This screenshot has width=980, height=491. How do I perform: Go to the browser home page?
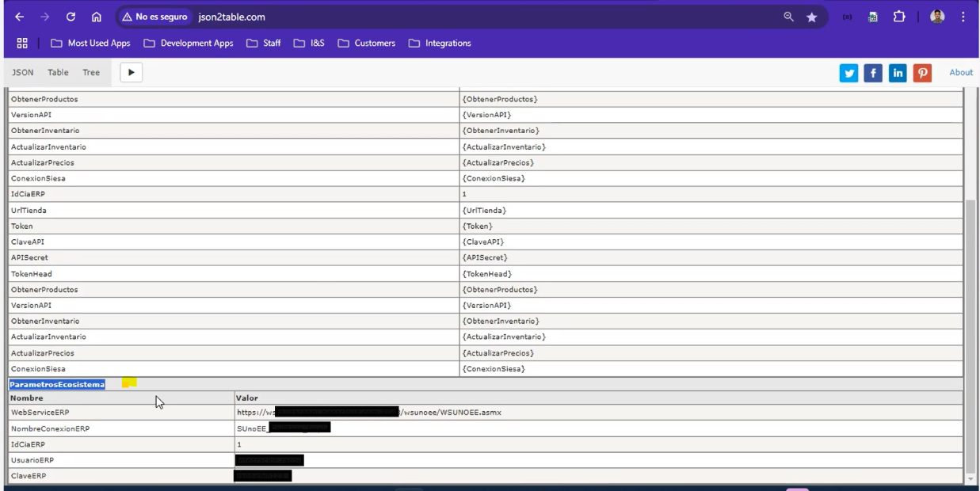pos(96,17)
